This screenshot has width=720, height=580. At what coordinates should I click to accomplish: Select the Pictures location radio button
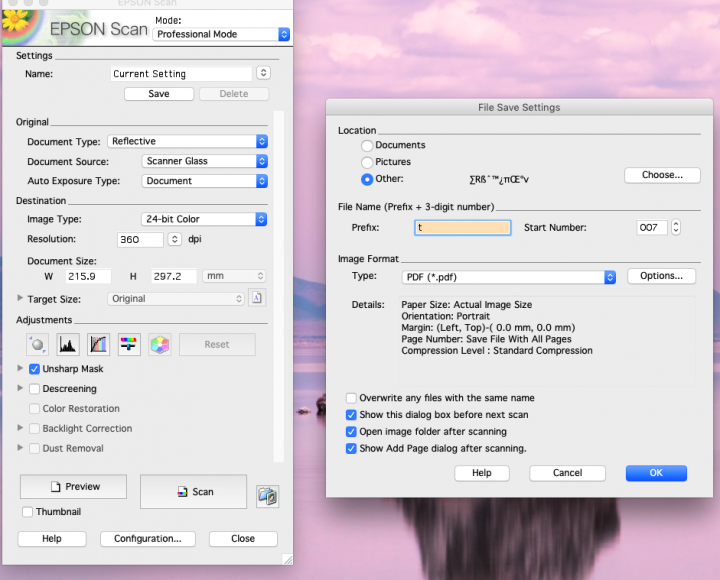pos(367,162)
